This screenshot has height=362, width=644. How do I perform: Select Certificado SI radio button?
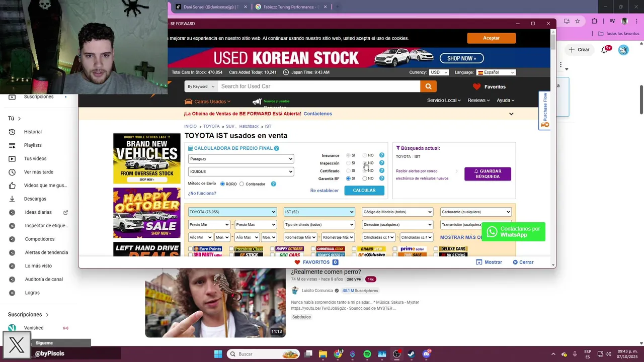pyautogui.click(x=348, y=171)
